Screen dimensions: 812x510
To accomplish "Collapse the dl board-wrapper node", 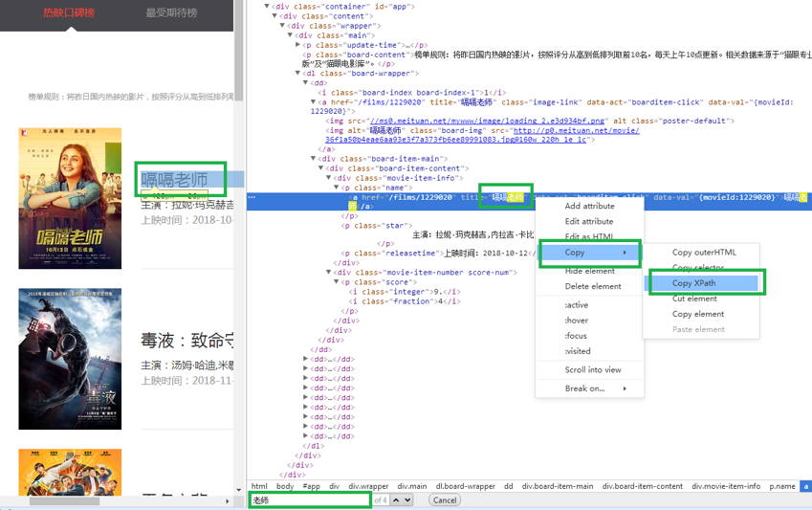I will tap(297, 73).
